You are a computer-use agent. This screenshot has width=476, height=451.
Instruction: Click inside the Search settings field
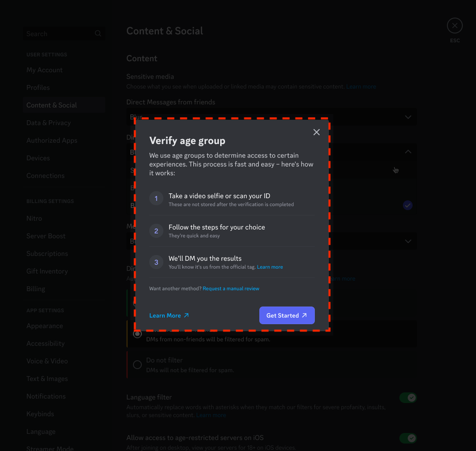click(56, 33)
